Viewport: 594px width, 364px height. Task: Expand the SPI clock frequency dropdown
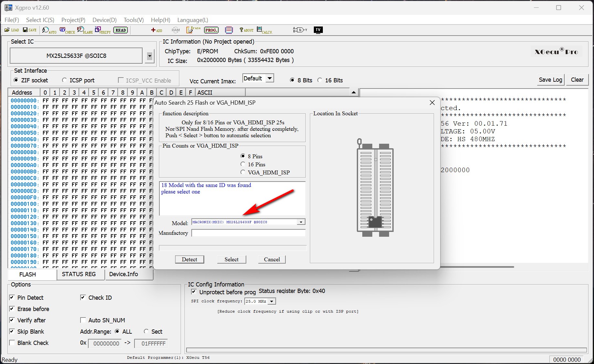272,301
